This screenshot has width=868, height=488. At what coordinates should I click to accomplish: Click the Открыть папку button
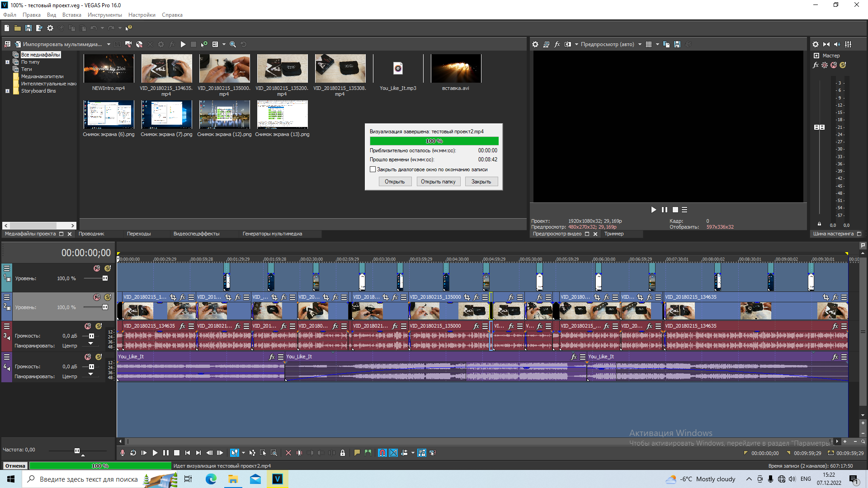438,182
